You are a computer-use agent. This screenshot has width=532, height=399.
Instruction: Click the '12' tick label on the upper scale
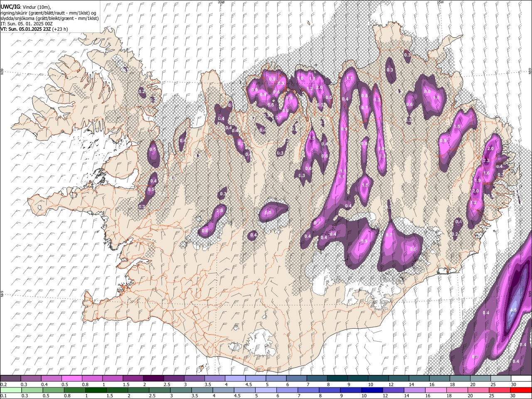point(391,384)
